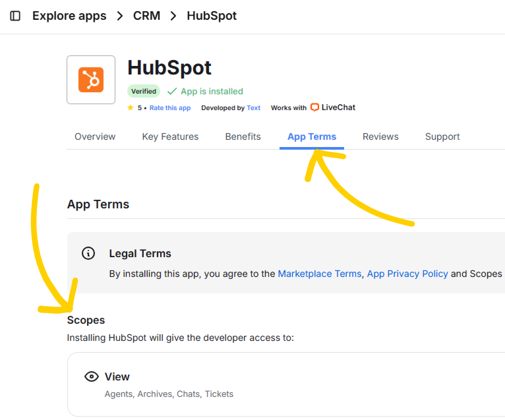Click chevron between Explore apps and CRM

coord(120,16)
